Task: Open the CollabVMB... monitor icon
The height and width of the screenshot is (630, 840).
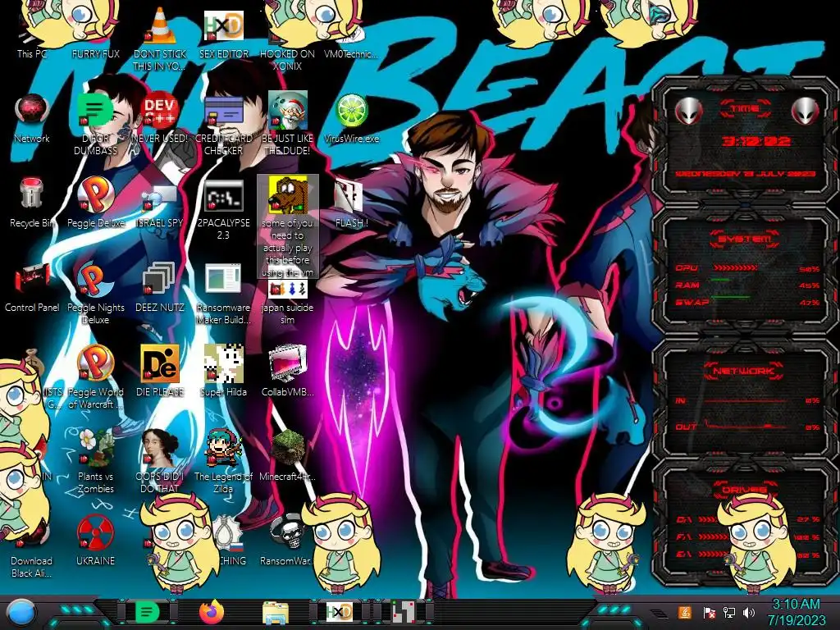Action: [287, 363]
